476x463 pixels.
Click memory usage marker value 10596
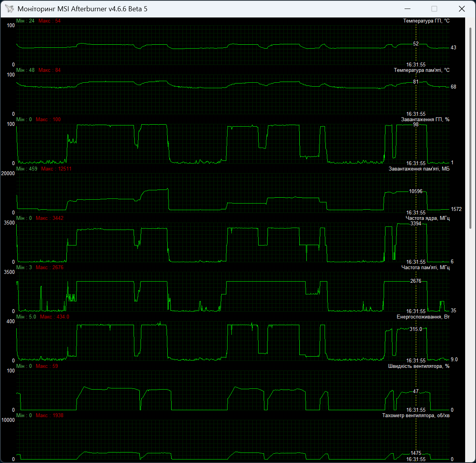click(415, 191)
